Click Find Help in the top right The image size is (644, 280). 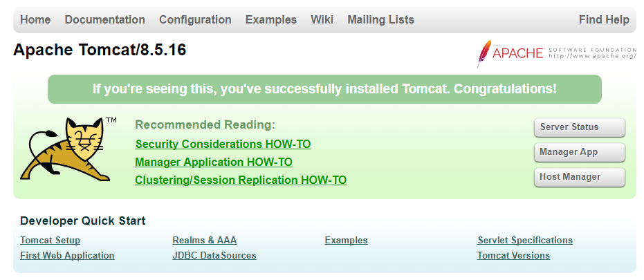click(x=604, y=20)
